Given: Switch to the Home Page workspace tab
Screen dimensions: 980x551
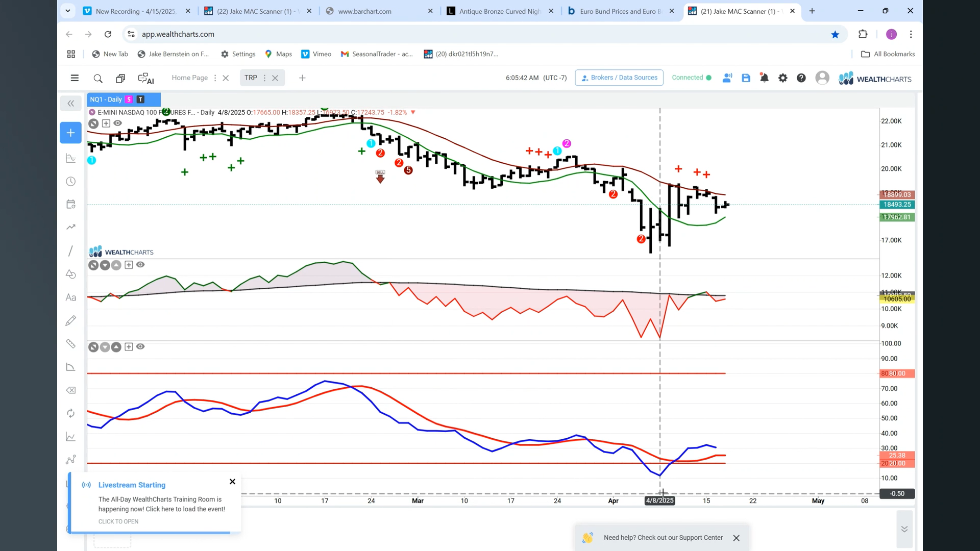Looking at the screenshot, I should point(189,78).
